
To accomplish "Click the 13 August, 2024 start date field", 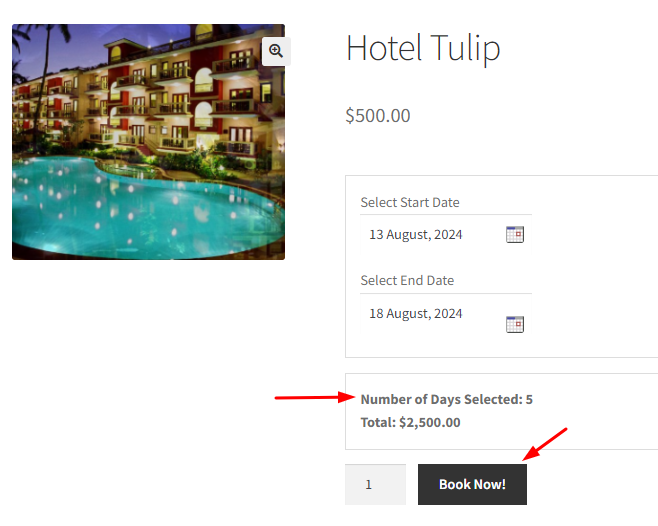I will [x=432, y=234].
